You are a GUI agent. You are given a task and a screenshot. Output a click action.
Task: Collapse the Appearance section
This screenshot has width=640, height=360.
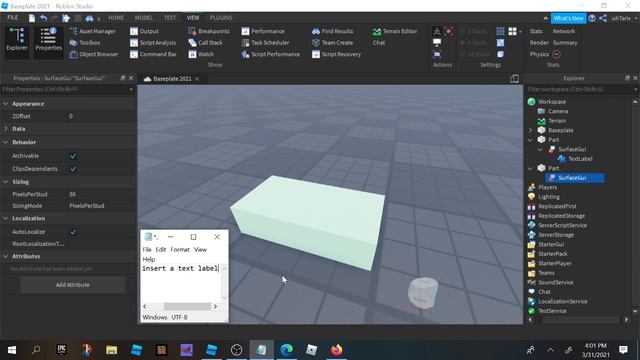[x=6, y=104]
